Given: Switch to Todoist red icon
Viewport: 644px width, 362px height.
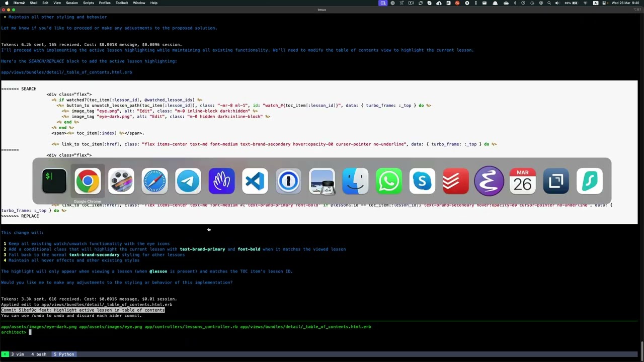Looking at the screenshot, I should point(456,181).
